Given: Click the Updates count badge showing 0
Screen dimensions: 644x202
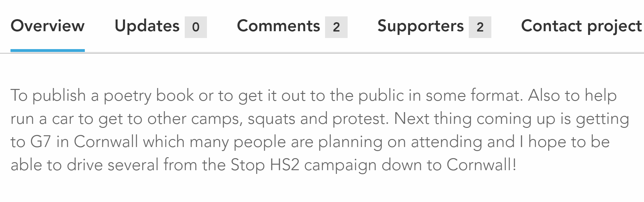Looking at the screenshot, I should tap(196, 27).
